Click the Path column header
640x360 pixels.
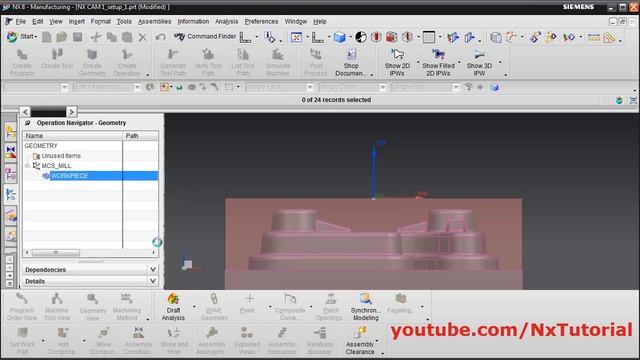pyautogui.click(x=140, y=136)
